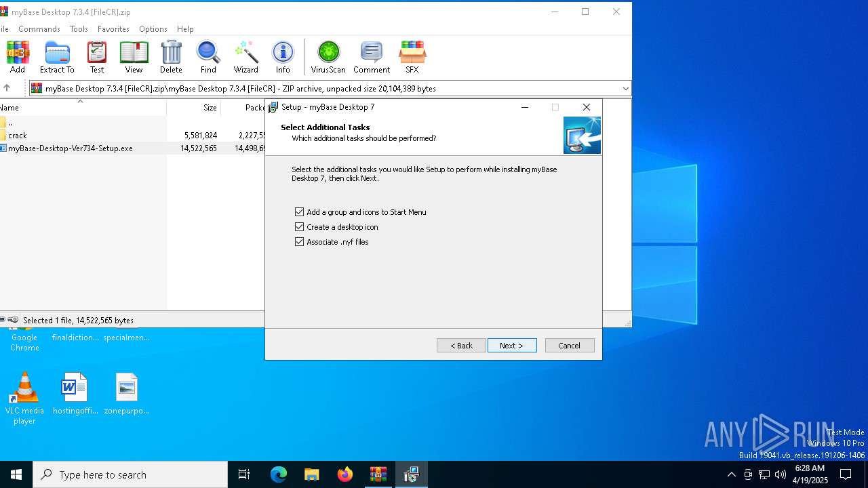Click the View toolbar icon
The width and height of the screenshot is (868, 488).
coord(134,57)
